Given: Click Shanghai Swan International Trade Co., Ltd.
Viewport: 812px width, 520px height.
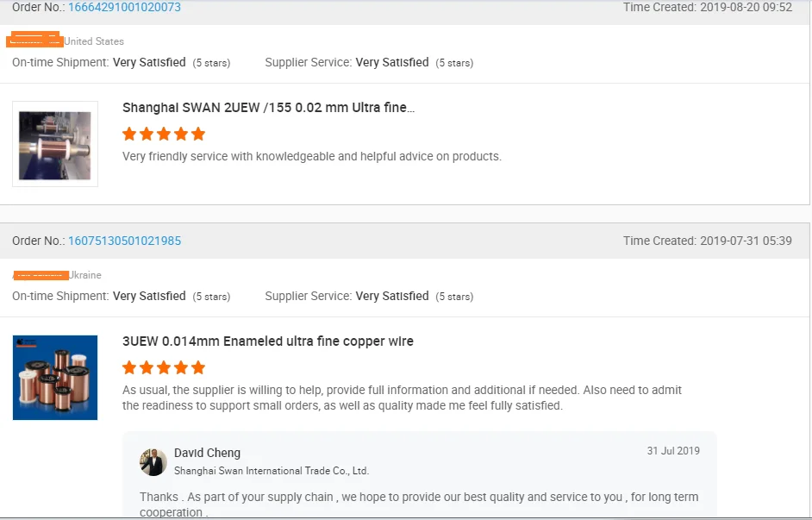Looking at the screenshot, I should click(x=272, y=471).
